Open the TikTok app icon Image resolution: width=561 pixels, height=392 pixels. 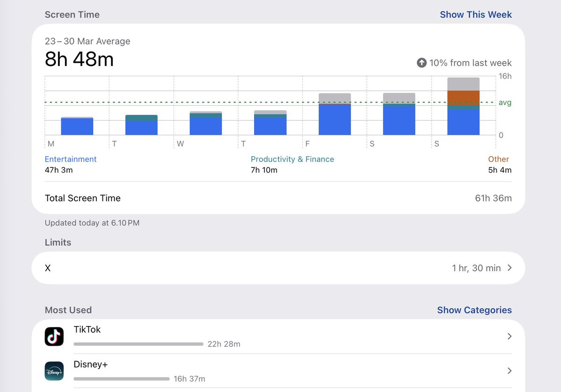pos(54,336)
